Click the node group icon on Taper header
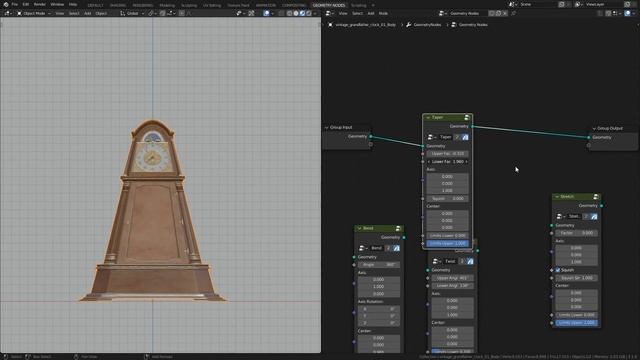Screen dimensions: 640x360 pyautogui.click(x=467, y=118)
